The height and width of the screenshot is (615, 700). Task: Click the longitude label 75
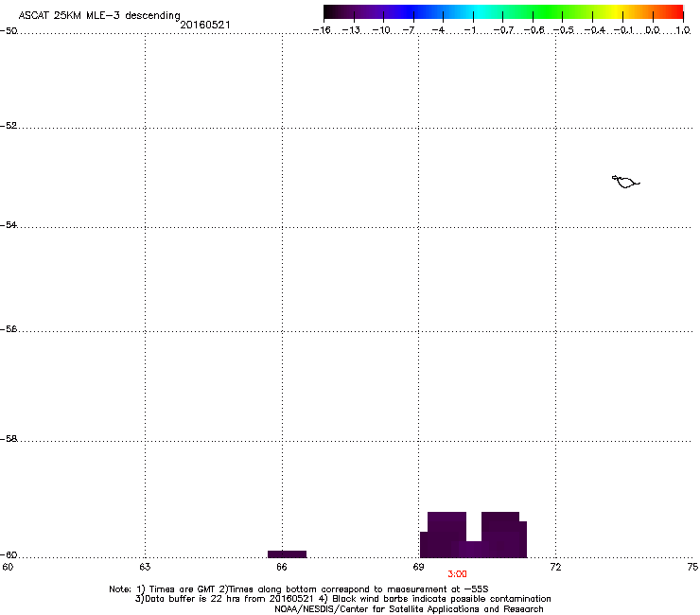tap(692, 567)
